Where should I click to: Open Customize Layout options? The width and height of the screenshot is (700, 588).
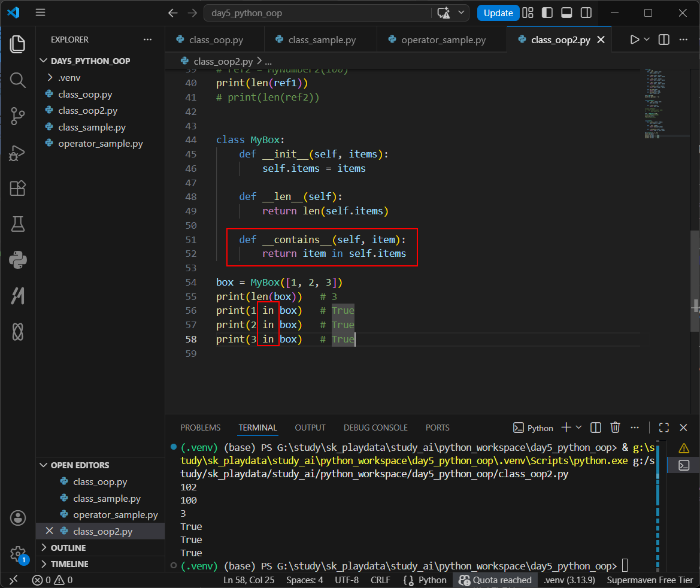(528, 13)
